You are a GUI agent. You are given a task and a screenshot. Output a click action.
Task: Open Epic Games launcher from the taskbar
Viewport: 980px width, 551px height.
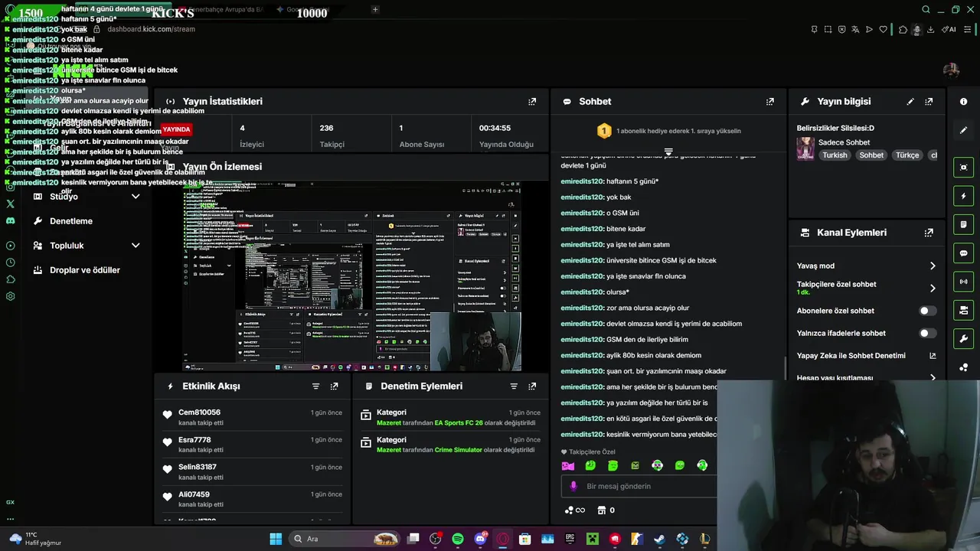coord(570,539)
